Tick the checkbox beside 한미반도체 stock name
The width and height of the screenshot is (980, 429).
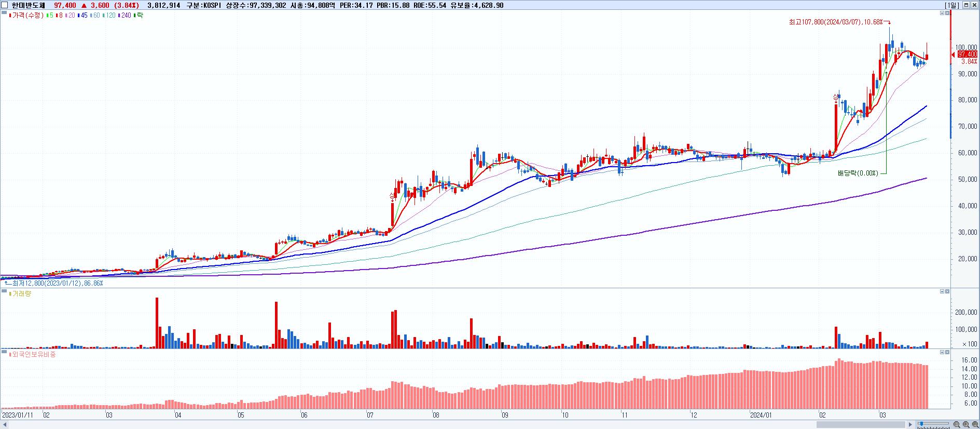coord(5,5)
